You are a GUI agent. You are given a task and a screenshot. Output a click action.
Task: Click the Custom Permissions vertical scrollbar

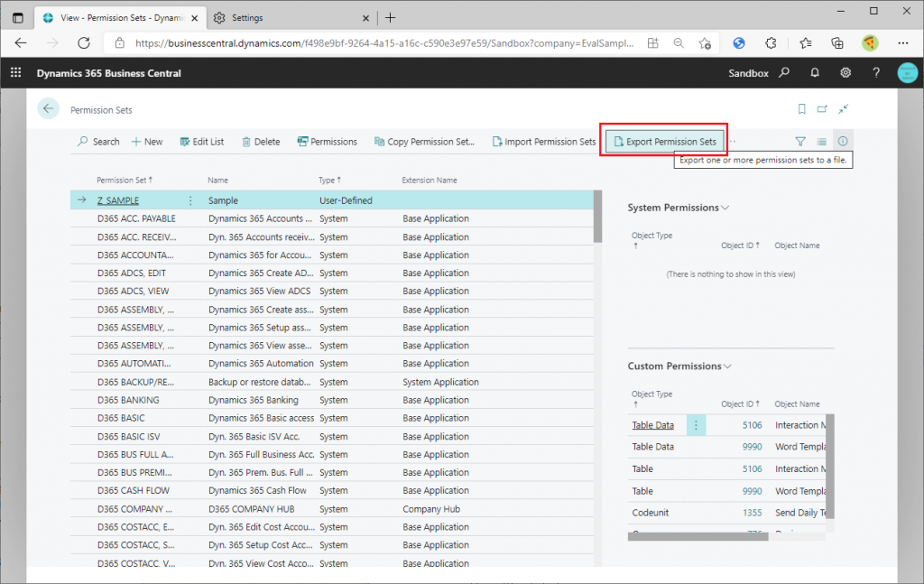point(830,466)
